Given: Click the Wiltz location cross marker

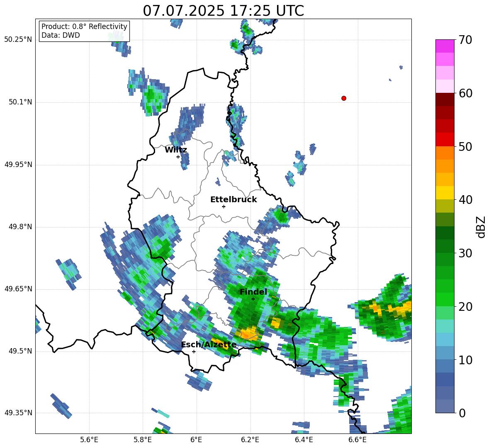Looking at the screenshot, I should pyautogui.click(x=178, y=157).
